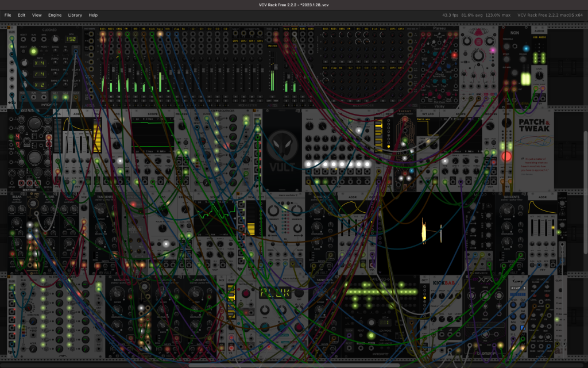588x368 pixels.
Task: Click the VCV Rack Free 2.2.2 macOS version text
Action: point(550,15)
